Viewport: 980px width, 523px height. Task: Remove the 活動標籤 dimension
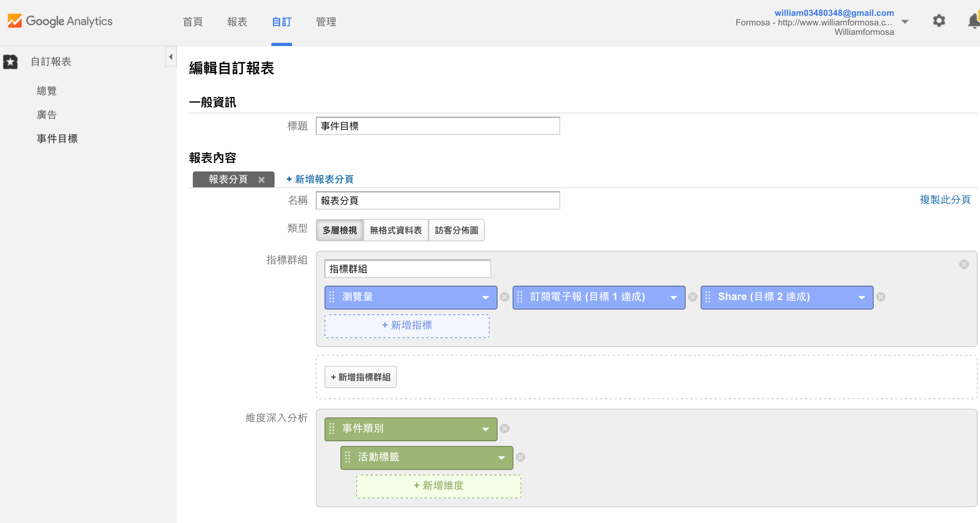pos(521,457)
